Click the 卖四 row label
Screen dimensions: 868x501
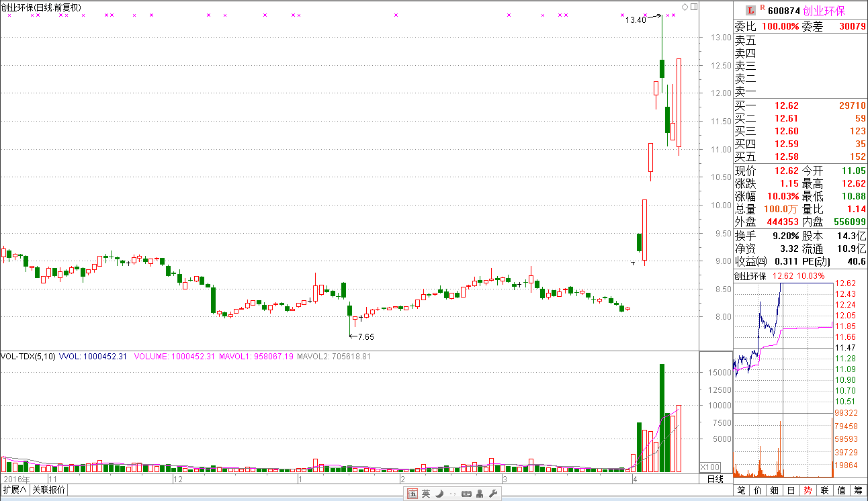(x=746, y=53)
